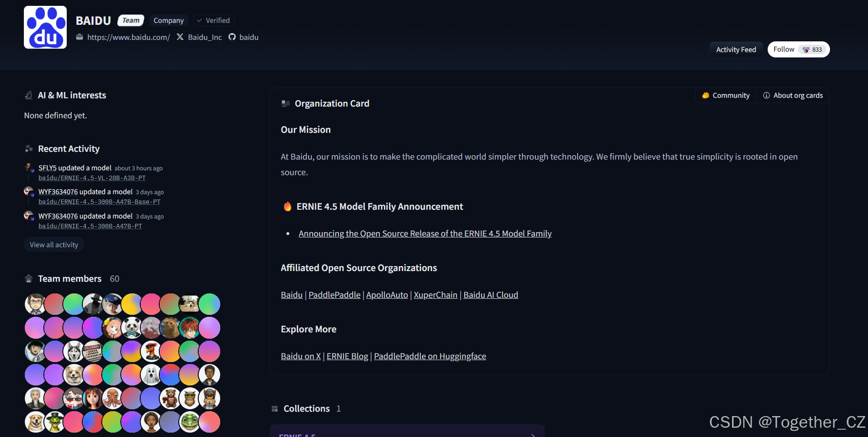Open the owl member avatar
This screenshot has height=437, width=868.
pyautogui.click(x=189, y=398)
